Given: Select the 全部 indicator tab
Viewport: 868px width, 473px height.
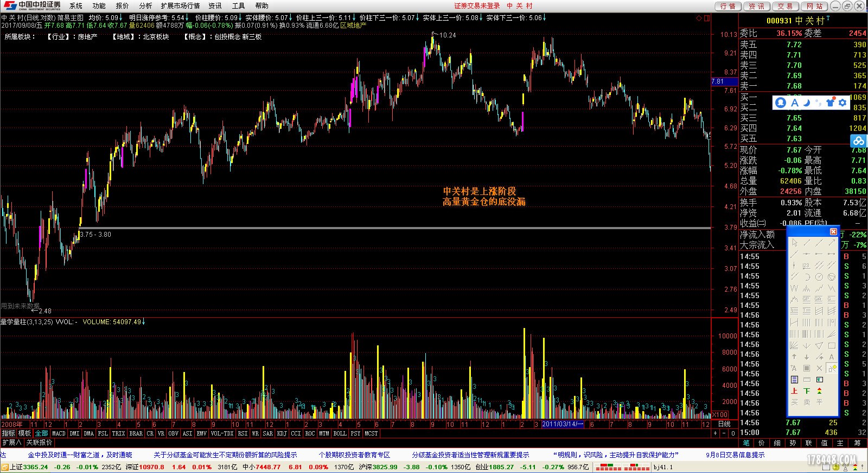Looking at the screenshot, I should click(x=42, y=433).
